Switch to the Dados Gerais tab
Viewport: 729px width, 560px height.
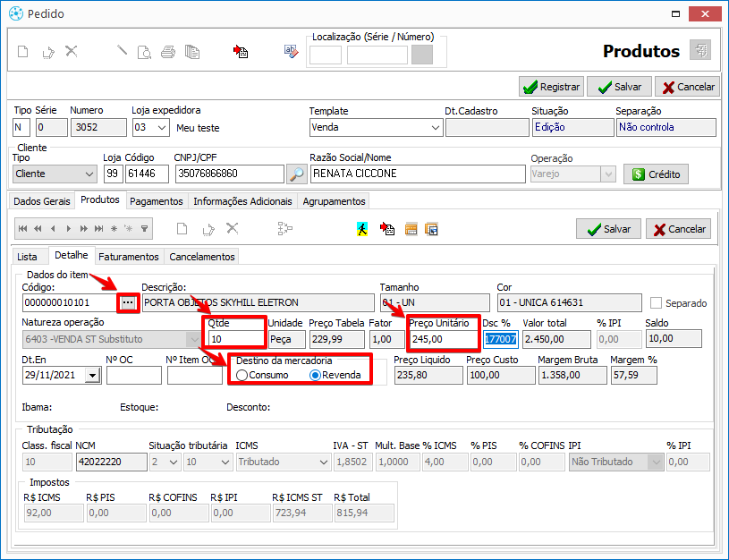(x=42, y=201)
